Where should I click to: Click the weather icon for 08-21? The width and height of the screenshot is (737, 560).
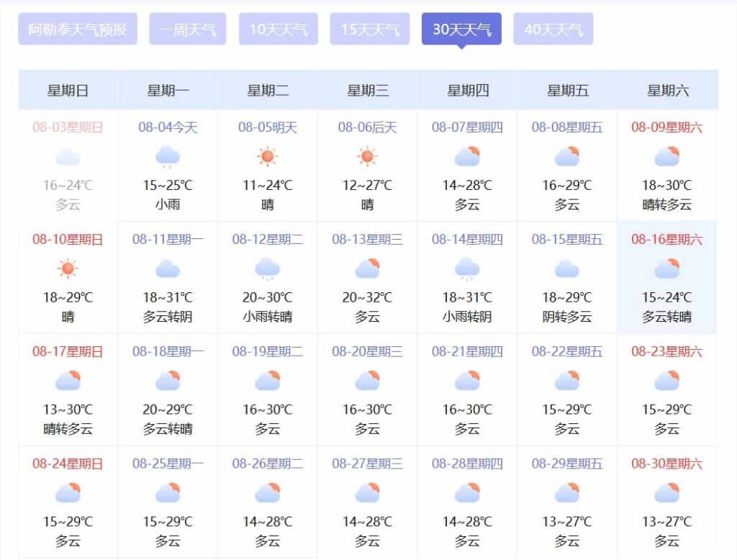point(467,381)
